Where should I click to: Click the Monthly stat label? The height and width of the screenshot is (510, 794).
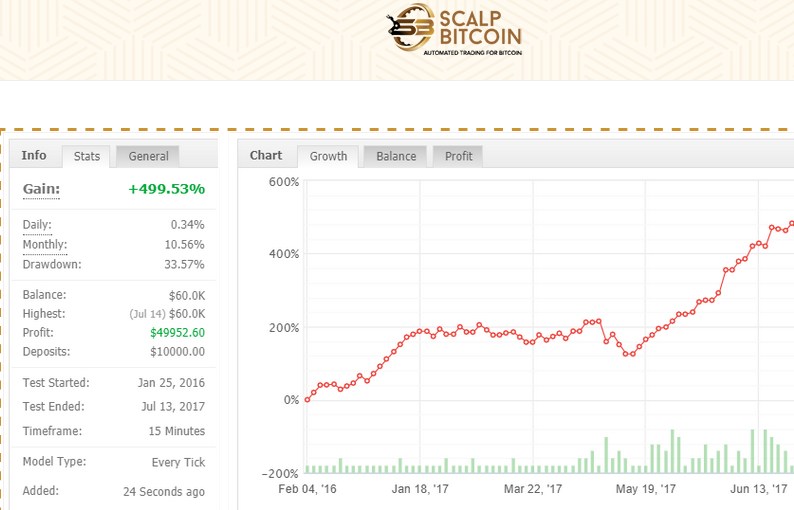click(45, 245)
